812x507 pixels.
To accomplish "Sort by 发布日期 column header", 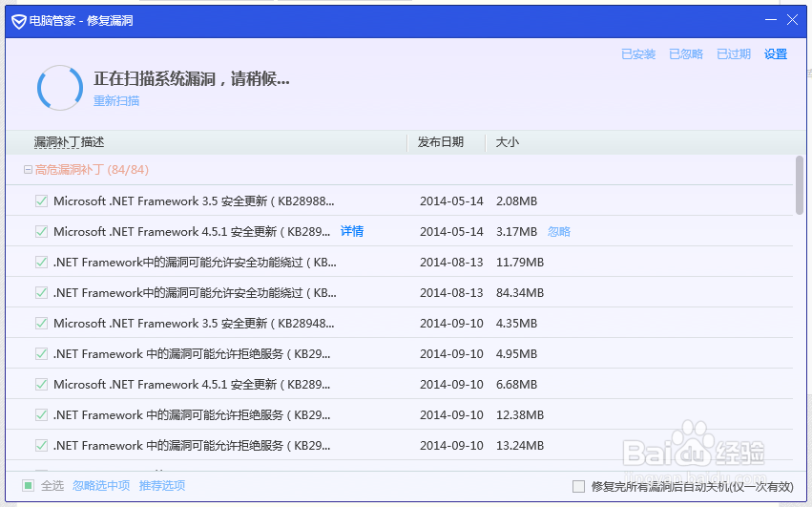I will (440, 142).
